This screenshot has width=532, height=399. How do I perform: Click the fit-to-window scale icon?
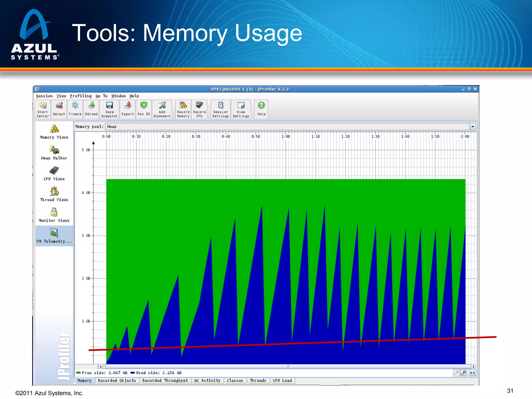pyautogui.click(x=472, y=373)
